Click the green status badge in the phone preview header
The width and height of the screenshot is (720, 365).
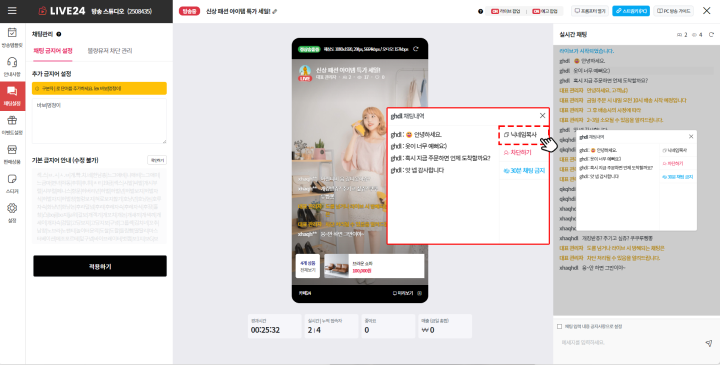309,49
